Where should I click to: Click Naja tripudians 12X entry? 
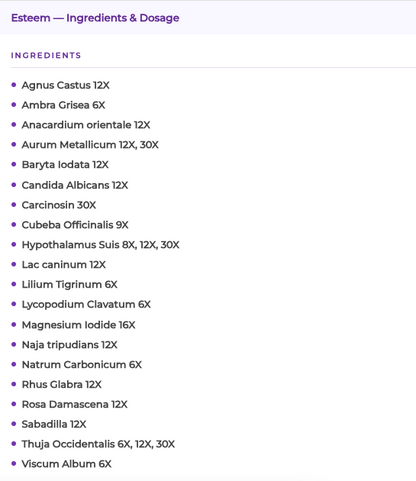tap(70, 345)
